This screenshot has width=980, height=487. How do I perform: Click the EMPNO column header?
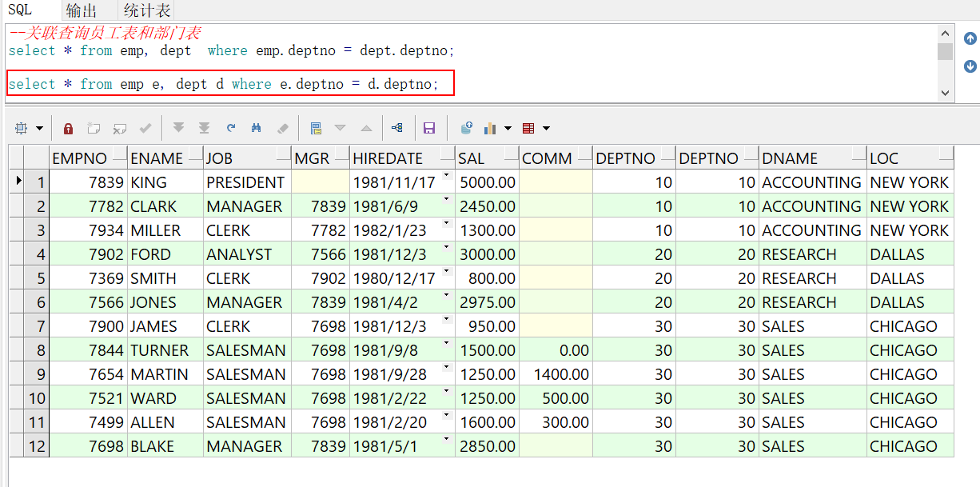pyautogui.click(x=88, y=158)
